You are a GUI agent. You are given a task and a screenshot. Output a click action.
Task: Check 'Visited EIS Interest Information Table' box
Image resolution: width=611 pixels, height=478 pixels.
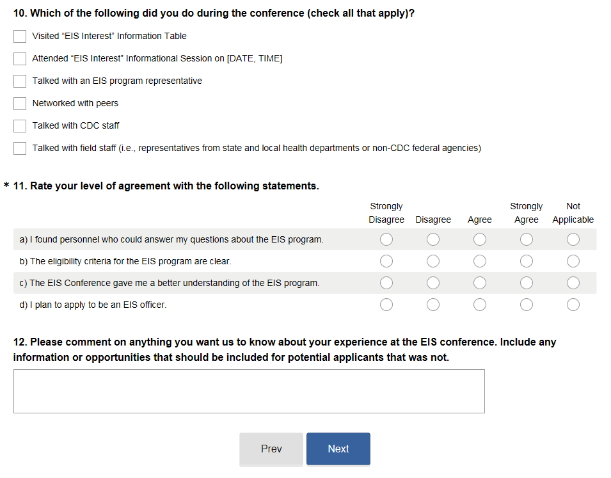20,36
